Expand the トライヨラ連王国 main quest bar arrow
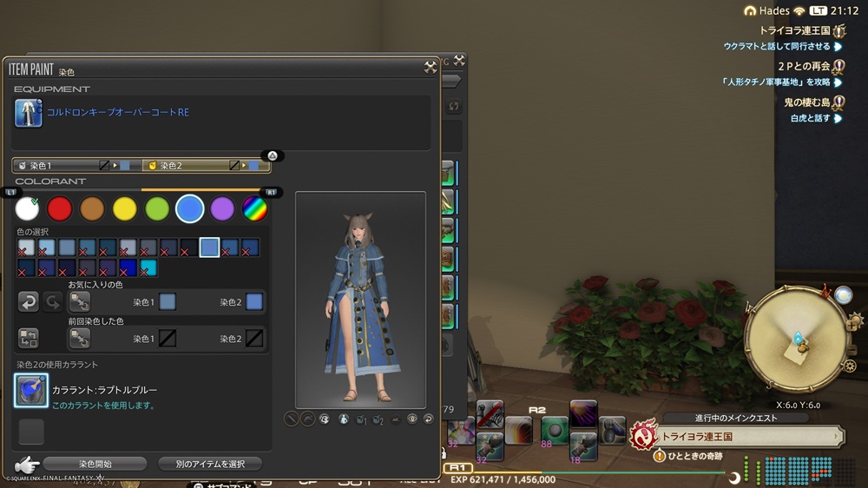 pyautogui.click(x=837, y=437)
